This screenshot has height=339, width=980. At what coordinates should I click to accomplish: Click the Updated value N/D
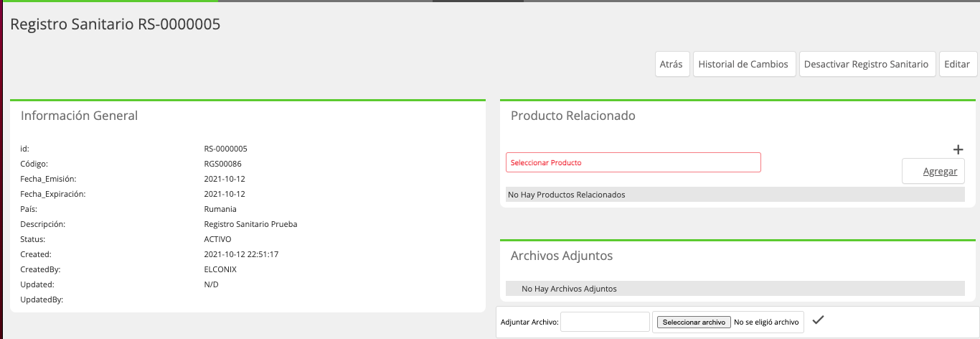point(211,284)
